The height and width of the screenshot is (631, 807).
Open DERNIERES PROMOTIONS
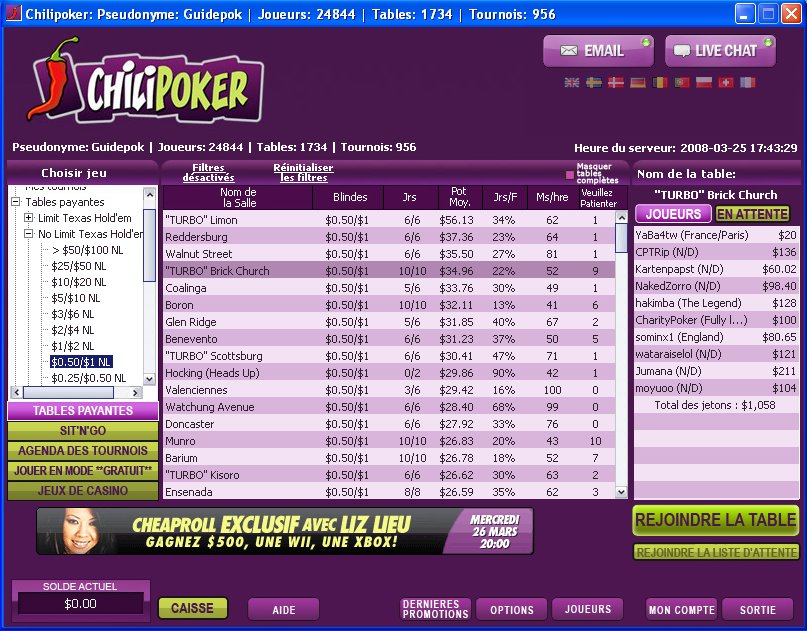pyautogui.click(x=435, y=609)
